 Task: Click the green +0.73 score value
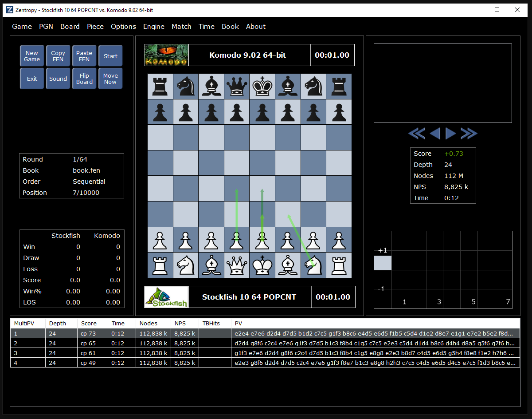(454, 154)
